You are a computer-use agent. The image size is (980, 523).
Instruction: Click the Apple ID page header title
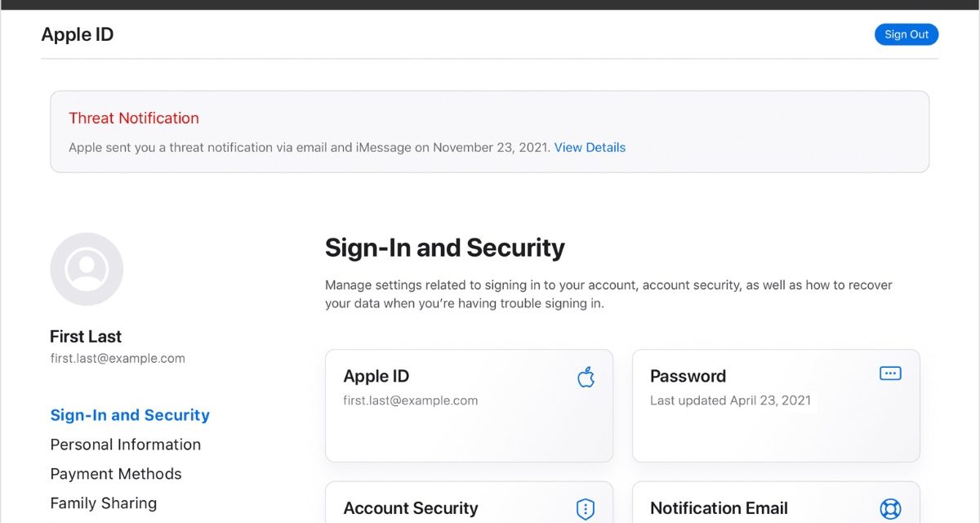coord(78,34)
